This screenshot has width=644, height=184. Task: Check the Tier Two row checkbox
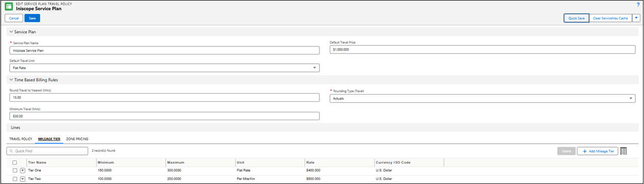point(15,178)
